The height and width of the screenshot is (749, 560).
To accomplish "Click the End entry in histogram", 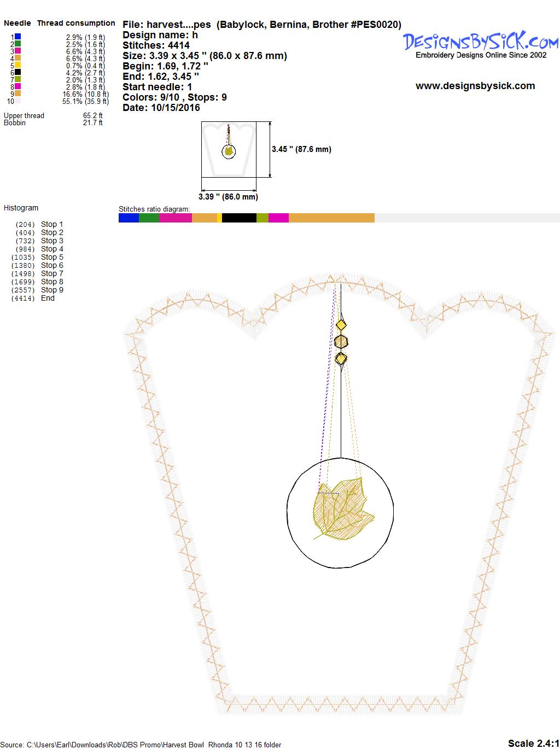I will pyautogui.click(x=48, y=298).
